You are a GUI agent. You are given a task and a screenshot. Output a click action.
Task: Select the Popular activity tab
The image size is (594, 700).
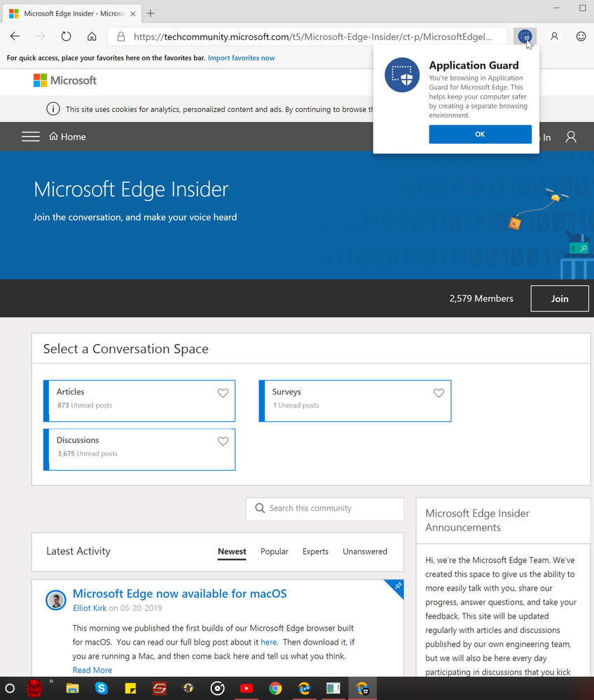(275, 551)
